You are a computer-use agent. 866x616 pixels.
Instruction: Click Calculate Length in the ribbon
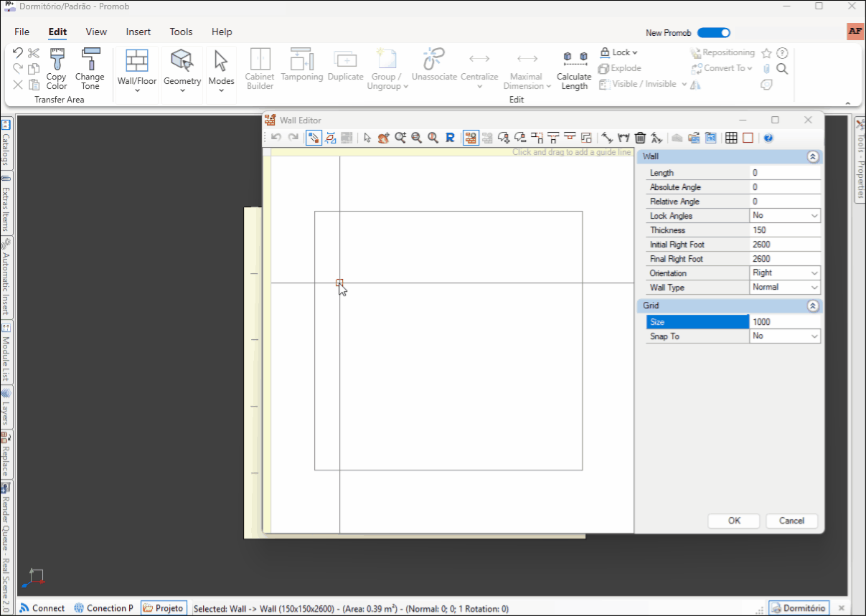click(x=574, y=70)
